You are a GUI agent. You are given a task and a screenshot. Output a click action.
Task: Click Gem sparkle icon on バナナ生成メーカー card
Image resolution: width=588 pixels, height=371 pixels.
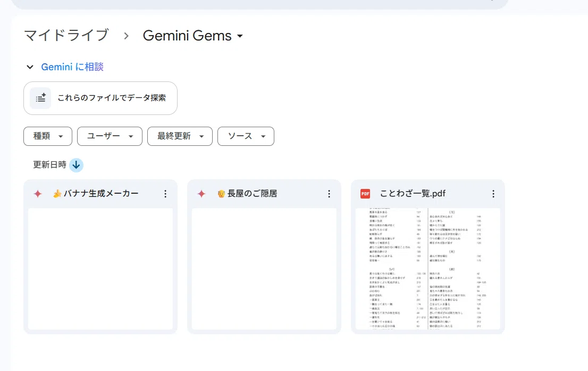point(38,194)
